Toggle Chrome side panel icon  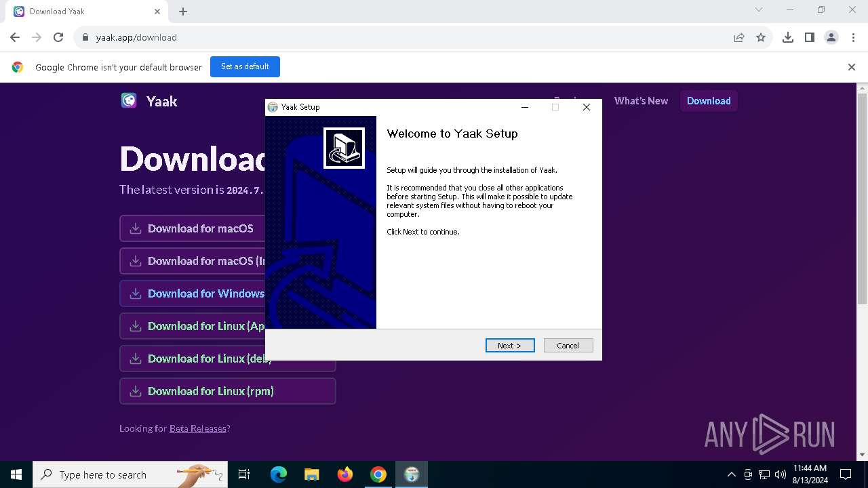(810, 37)
